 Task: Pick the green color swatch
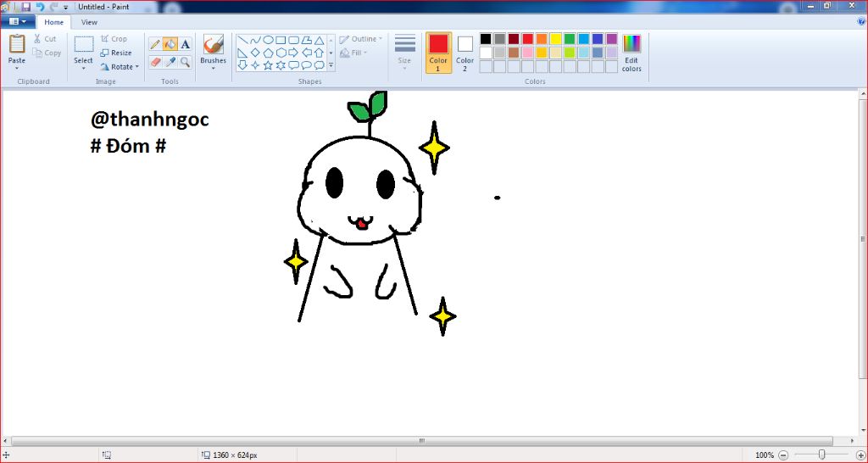569,39
